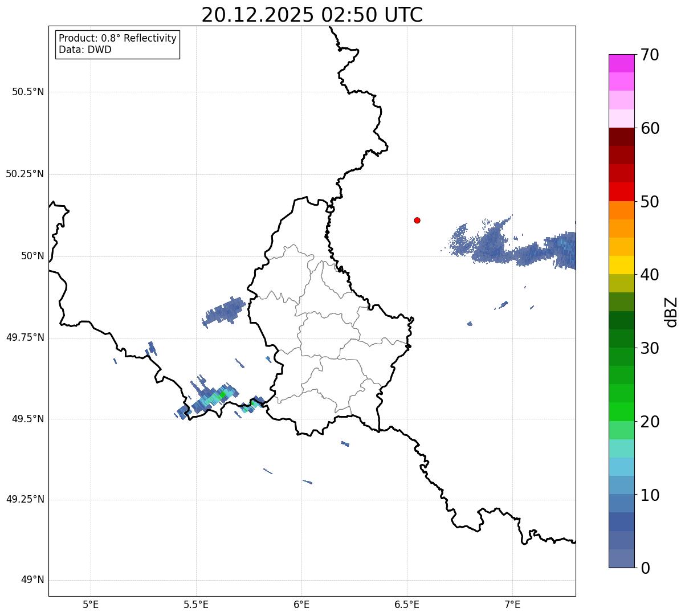Click the "Product: 0.8° Reflectivity" label
Screen dimensions: 685x616
click(118, 38)
